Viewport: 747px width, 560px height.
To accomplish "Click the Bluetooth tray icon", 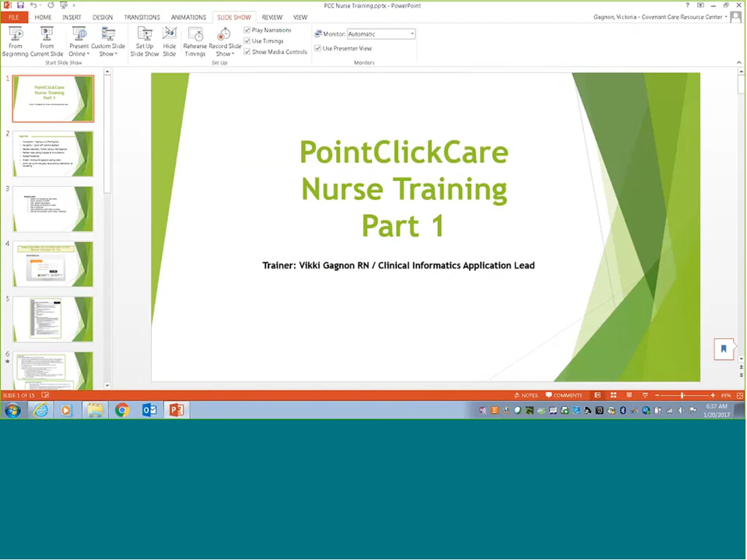I will point(623,410).
